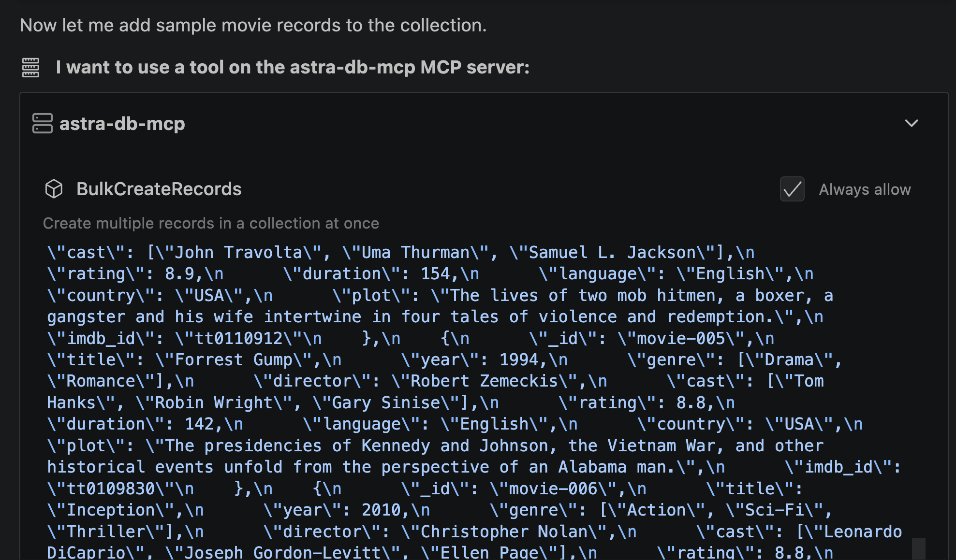Click 'Now let me add sample movie records' text
Image resolution: width=956 pixels, height=560 pixels.
tap(253, 25)
